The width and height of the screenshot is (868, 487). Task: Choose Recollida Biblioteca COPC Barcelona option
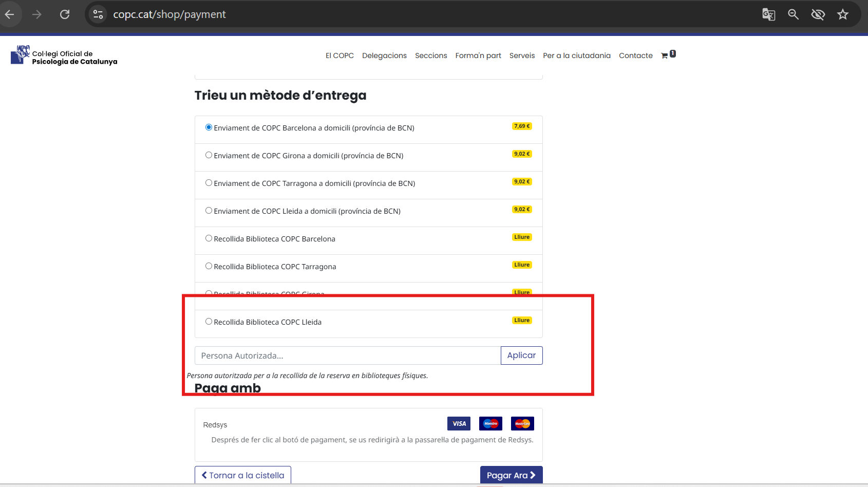tap(209, 238)
